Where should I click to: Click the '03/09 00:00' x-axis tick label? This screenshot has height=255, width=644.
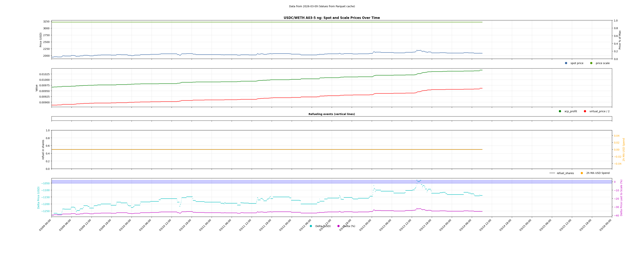coord(45,225)
